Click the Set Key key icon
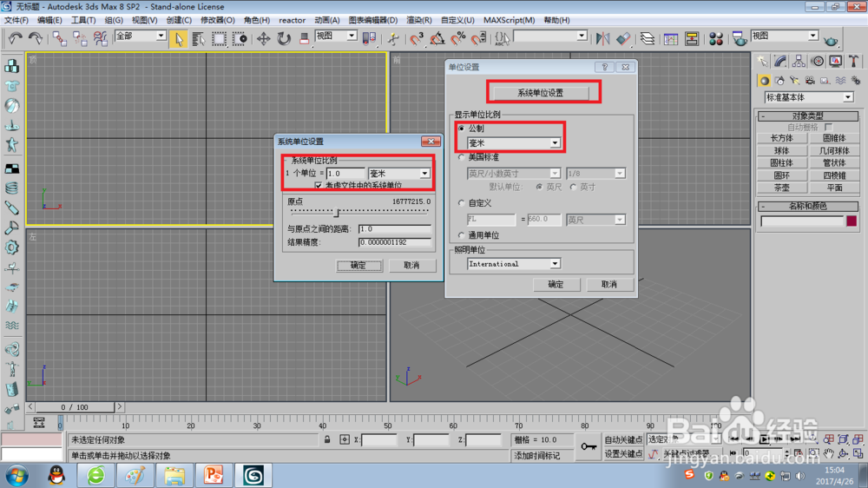Viewport: 868px width, 488px height. tap(589, 446)
